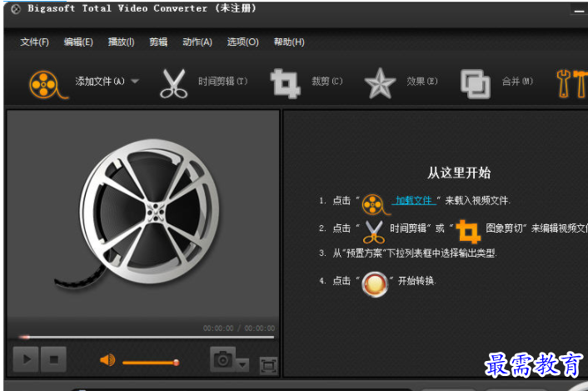Viewport: 588px width, 391px height.
Task: Adjust the orange volume slider
Action: pyautogui.click(x=151, y=363)
